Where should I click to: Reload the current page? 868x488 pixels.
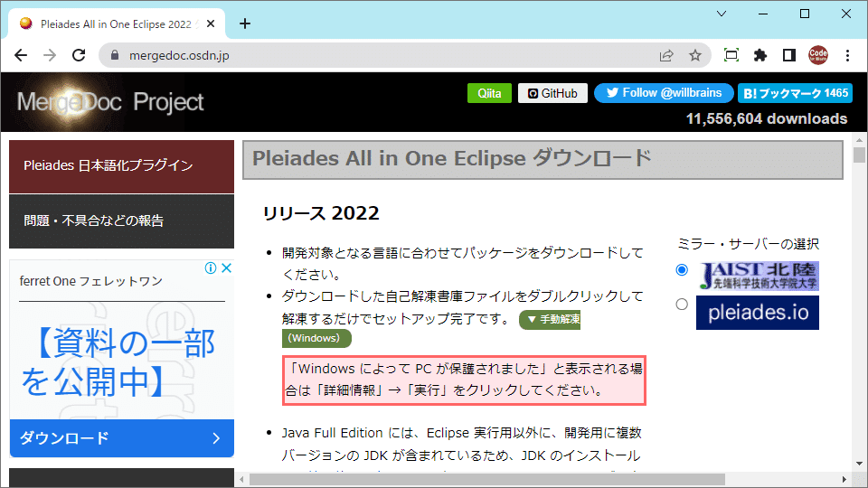(x=80, y=55)
